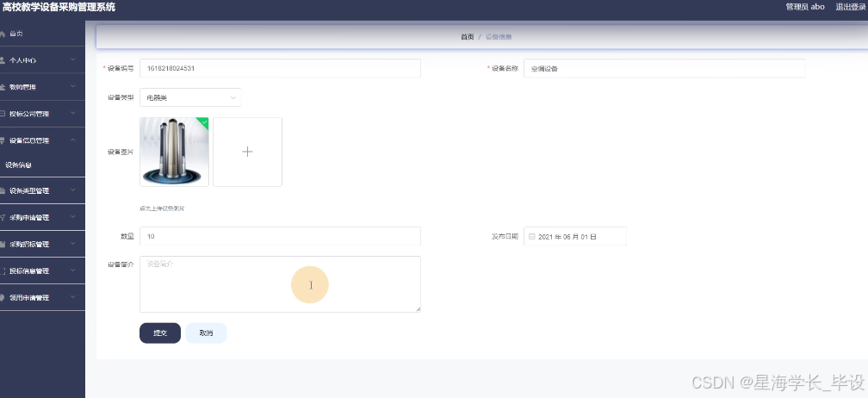Image resolution: width=868 pixels, height=398 pixels.
Task: Open the 设备类型 dropdown showing 电器类
Action: click(190, 97)
